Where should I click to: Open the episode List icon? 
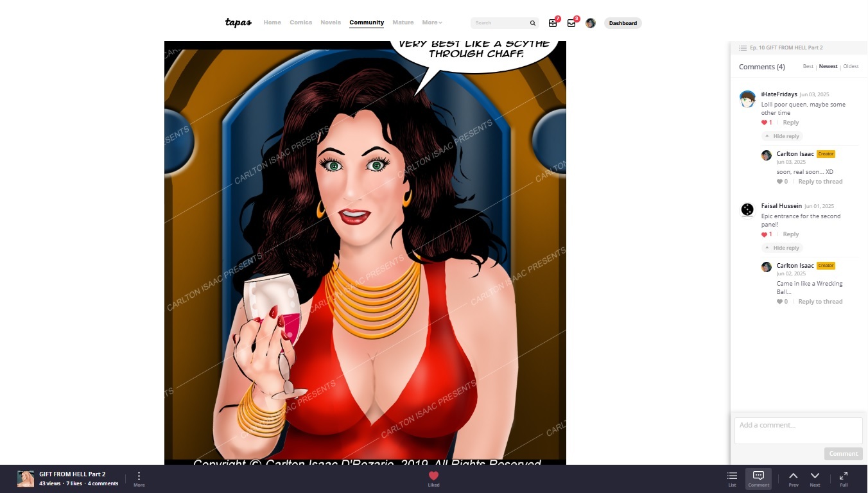pos(732,478)
